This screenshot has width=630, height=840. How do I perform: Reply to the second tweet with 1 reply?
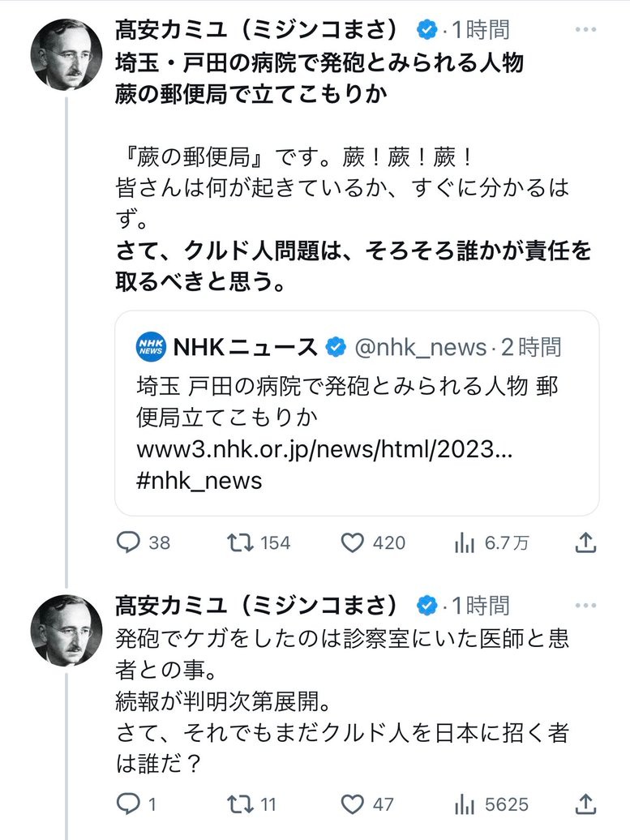click(129, 804)
